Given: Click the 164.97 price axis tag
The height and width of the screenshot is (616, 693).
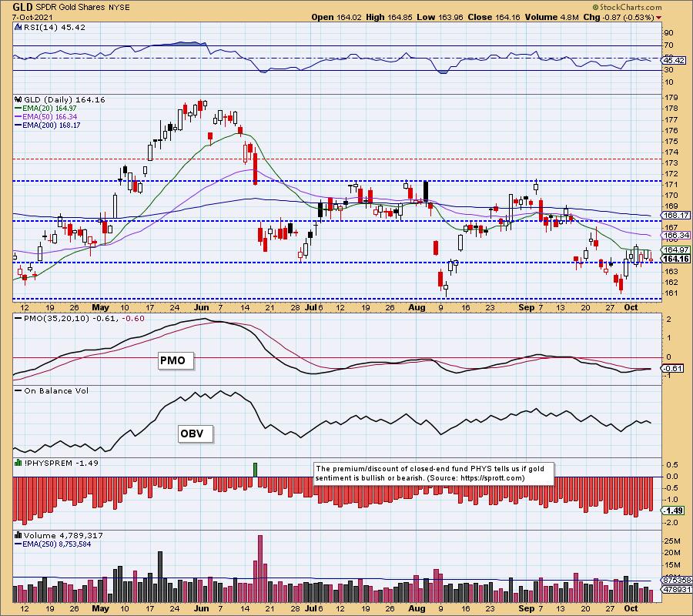Looking at the screenshot, I should (x=676, y=250).
